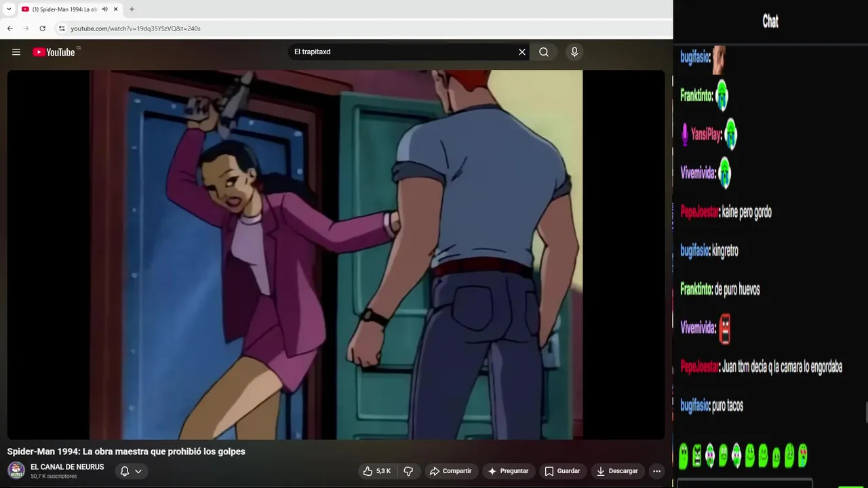Go forward in the browser
The height and width of the screenshot is (488, 868).
pos(26,28)
